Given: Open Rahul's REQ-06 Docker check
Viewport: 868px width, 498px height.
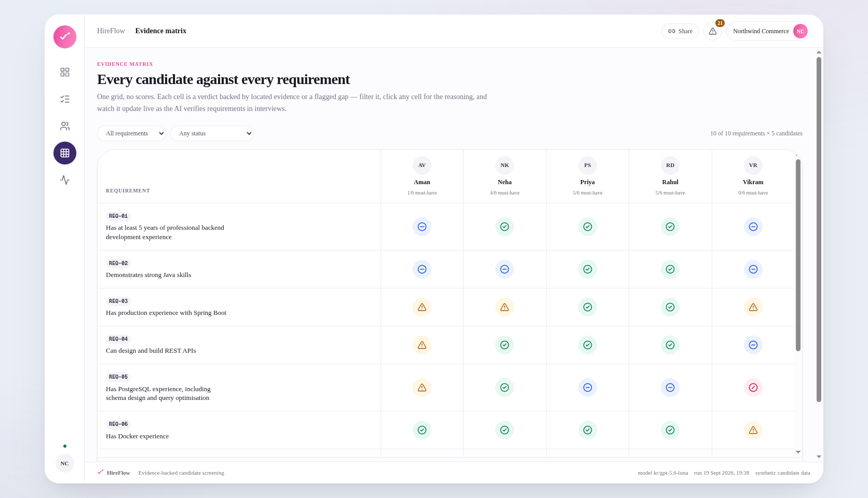Looking at the screenshot, I should point(670,430).
